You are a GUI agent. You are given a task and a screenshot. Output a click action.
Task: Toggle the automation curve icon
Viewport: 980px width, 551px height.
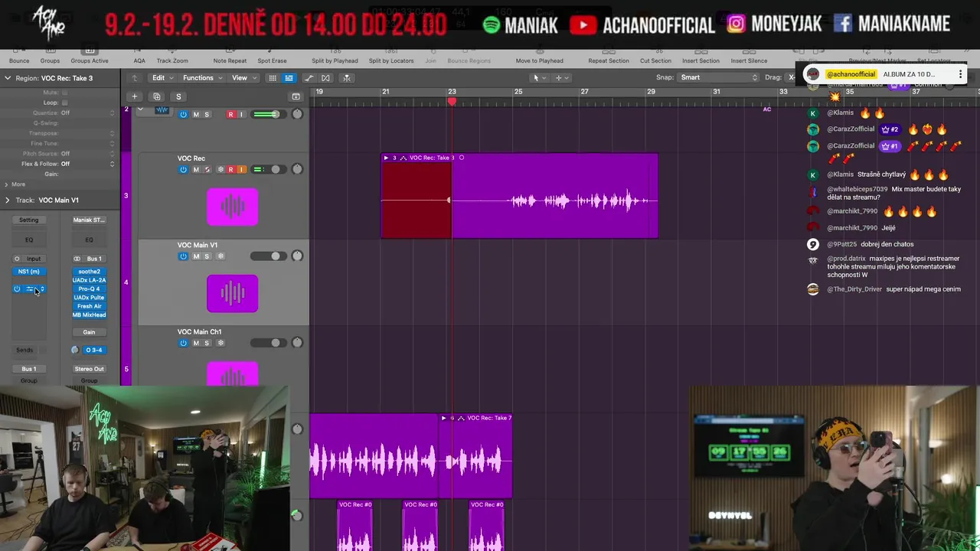click(309, 77)
